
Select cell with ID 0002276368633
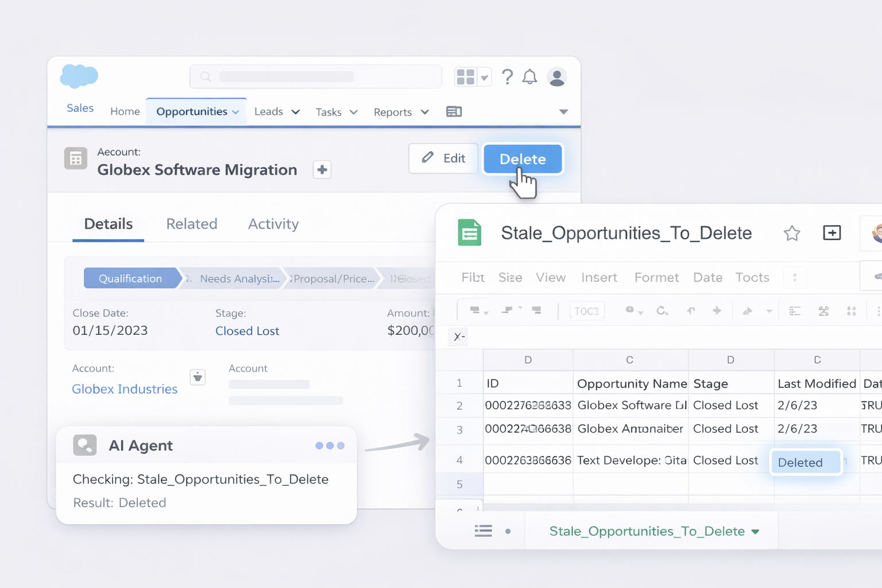point(528,405)
